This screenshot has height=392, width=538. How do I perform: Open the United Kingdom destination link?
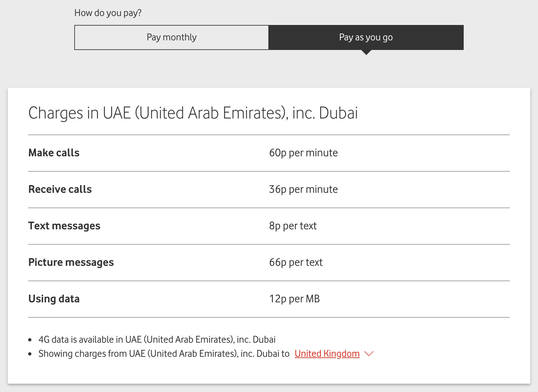(327, 354)
